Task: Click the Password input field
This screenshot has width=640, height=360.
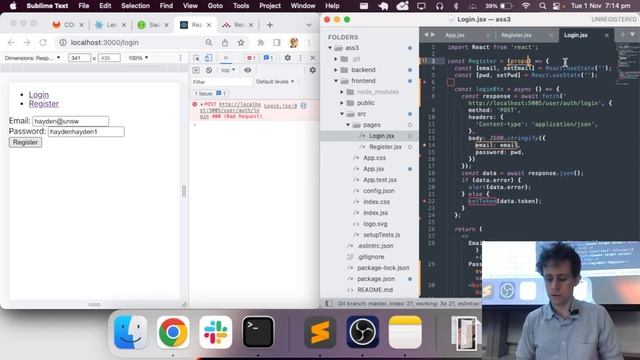Action: tap(86, 132)
